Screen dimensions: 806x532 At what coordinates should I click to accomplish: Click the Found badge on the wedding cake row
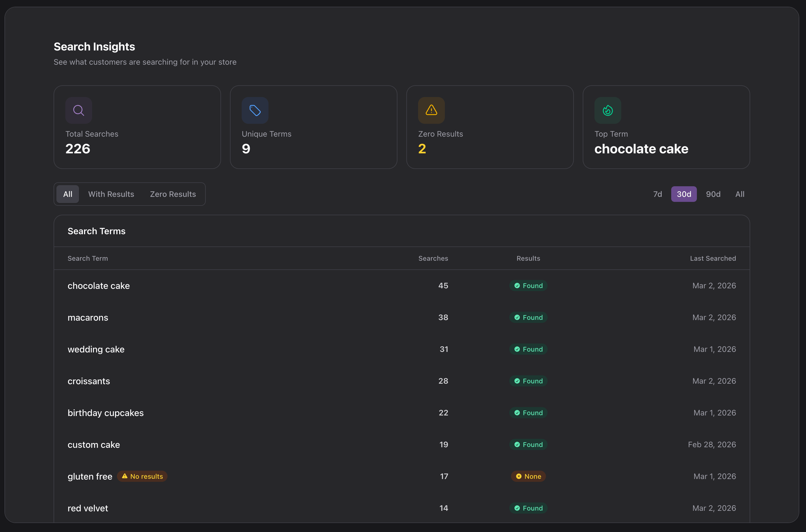click(528, 349)
